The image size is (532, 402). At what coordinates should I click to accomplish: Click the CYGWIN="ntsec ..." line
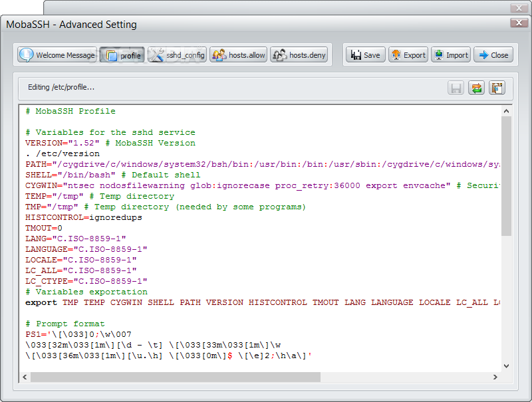[x=263, y=185]
